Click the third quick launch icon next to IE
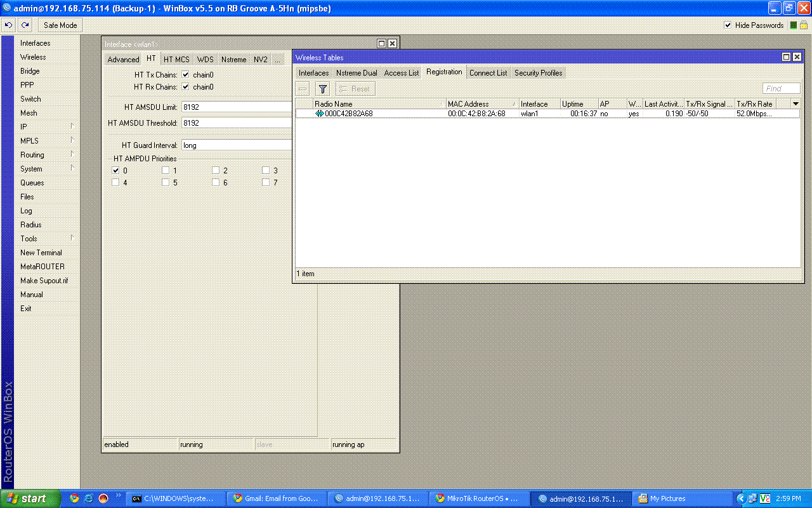Screen dimensions: 812x508 [x=103, y=498]
